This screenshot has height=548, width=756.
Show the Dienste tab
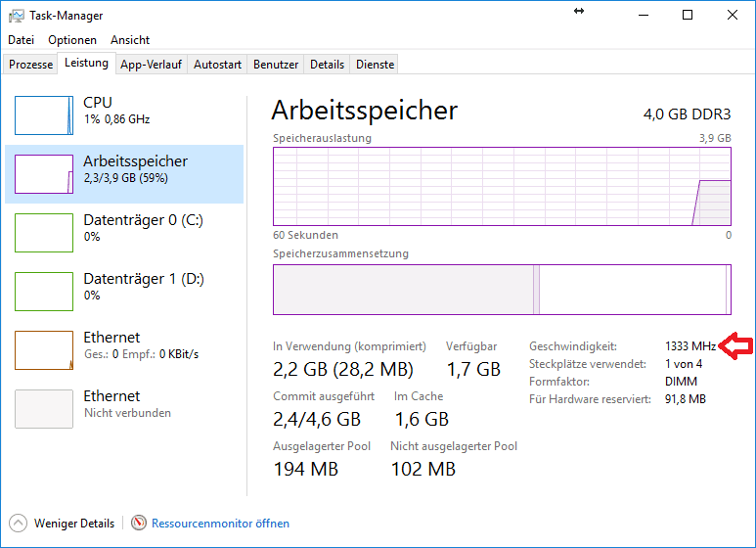(376, 65)
